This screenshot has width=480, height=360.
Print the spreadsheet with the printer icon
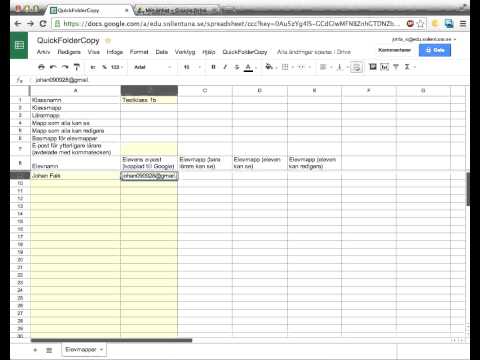tap(41, 67)
